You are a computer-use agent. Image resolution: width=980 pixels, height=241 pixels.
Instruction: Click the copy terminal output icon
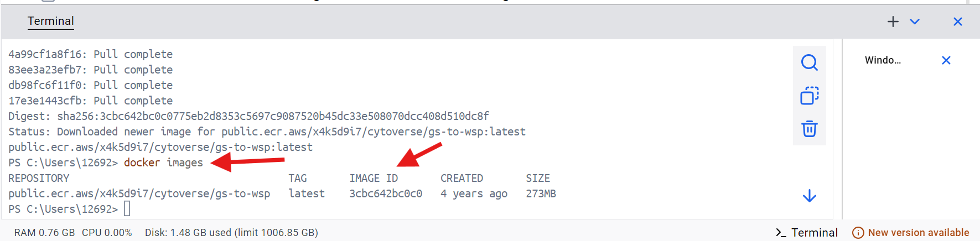[x=810, y=96]
